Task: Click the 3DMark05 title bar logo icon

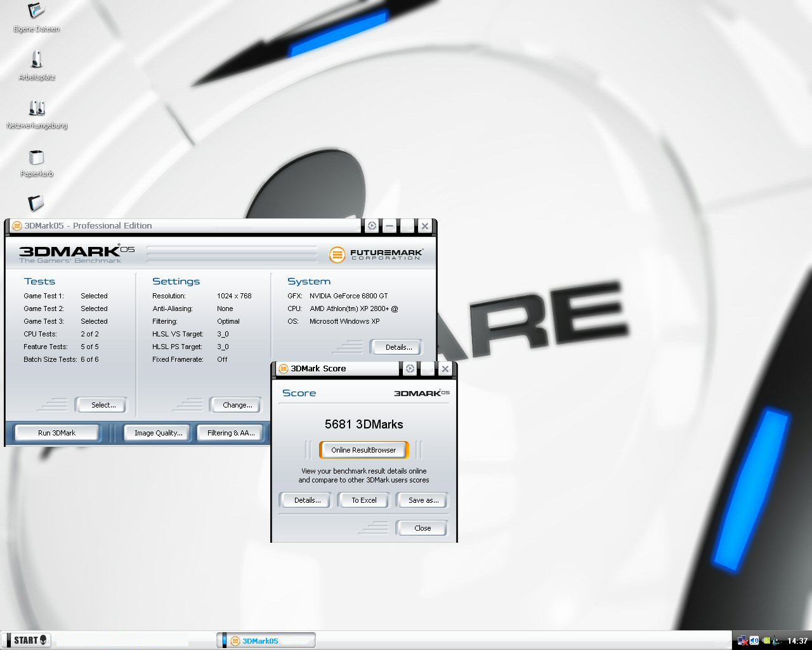Action: [x=17, y=226]
